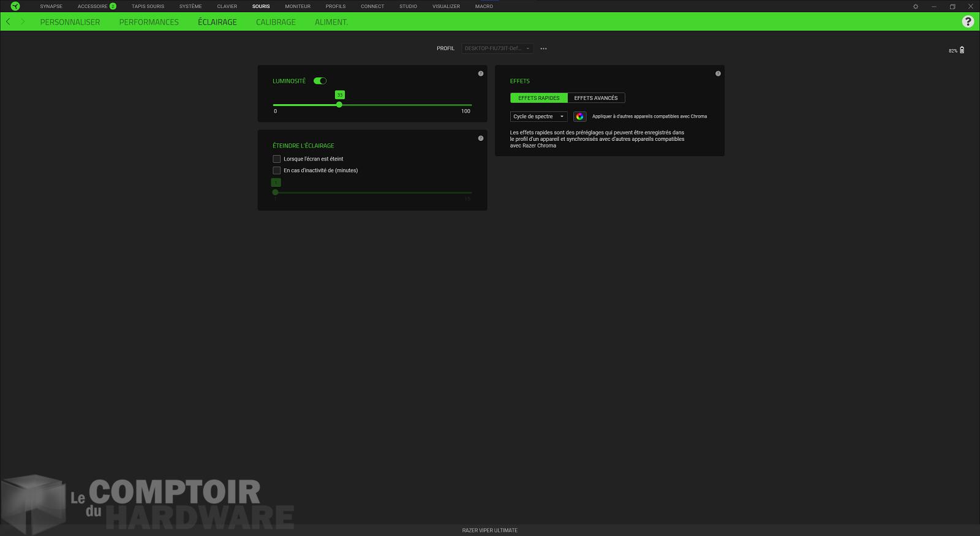Go to the Calibrage section
Image resolution: width=980 pixels, height=536 pixels.
[x=276, y=22]
